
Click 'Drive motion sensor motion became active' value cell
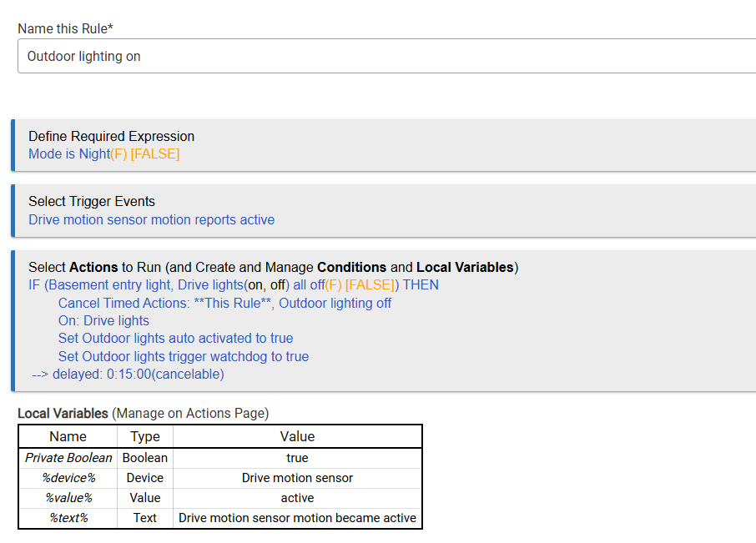(297, 518)
